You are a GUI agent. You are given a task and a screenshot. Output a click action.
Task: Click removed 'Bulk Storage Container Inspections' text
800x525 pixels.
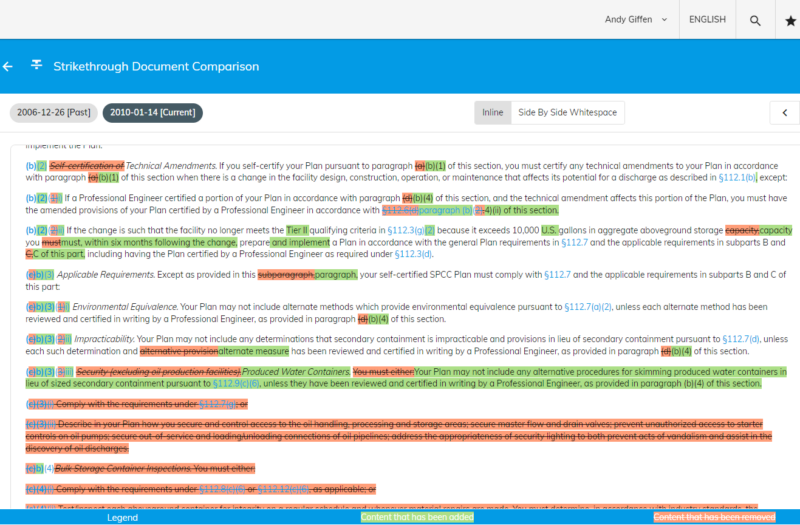click(123, 469)
